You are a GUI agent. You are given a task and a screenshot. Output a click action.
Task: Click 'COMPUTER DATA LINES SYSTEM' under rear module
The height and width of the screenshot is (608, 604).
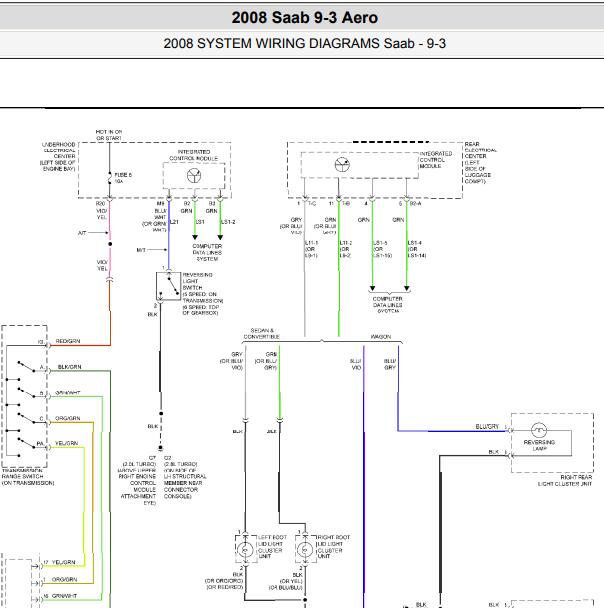(388, 305)
